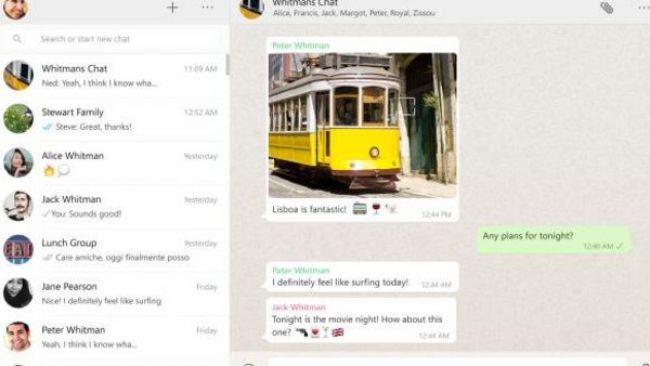Open the Whitmans Chat group avatar in header
The width and height of the screenshot is (650, 366).
coord(251,8)
